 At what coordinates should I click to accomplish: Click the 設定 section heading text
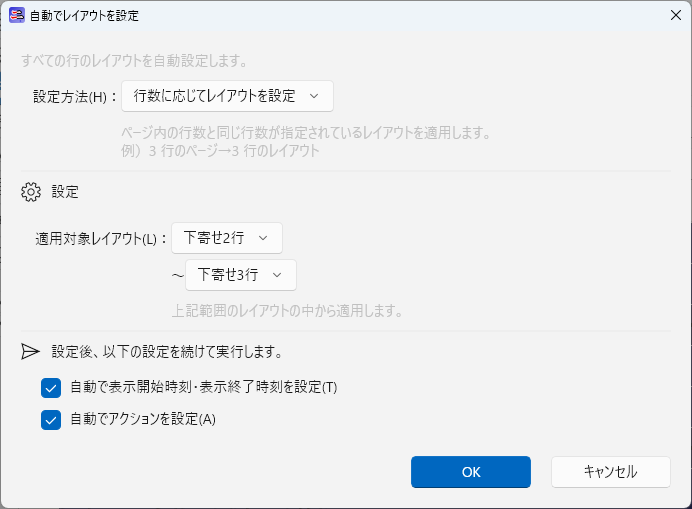click(65, 192)
